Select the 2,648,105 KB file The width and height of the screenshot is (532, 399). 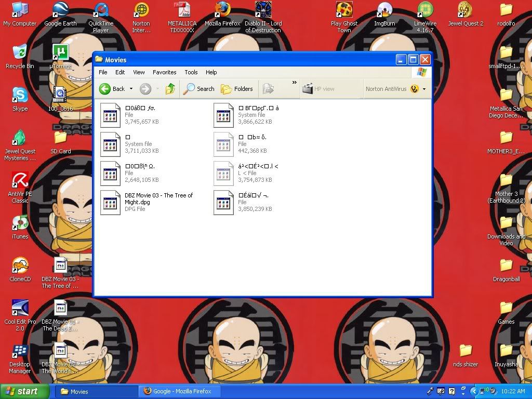click(x=110, y=174)
